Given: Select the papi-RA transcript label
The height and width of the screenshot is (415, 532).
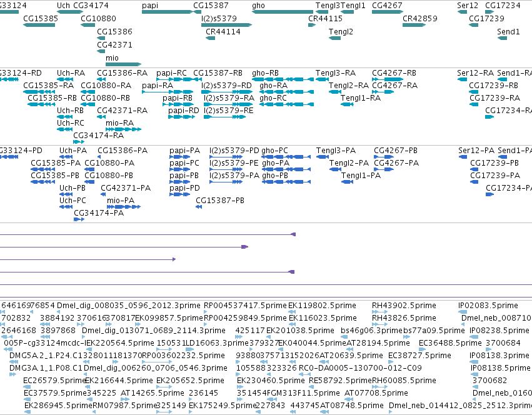Looking at the screenshot, I should click(158, 86).
